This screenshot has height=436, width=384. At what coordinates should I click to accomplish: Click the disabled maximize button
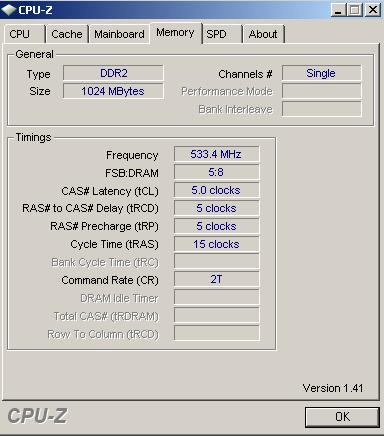coord(354,10)
